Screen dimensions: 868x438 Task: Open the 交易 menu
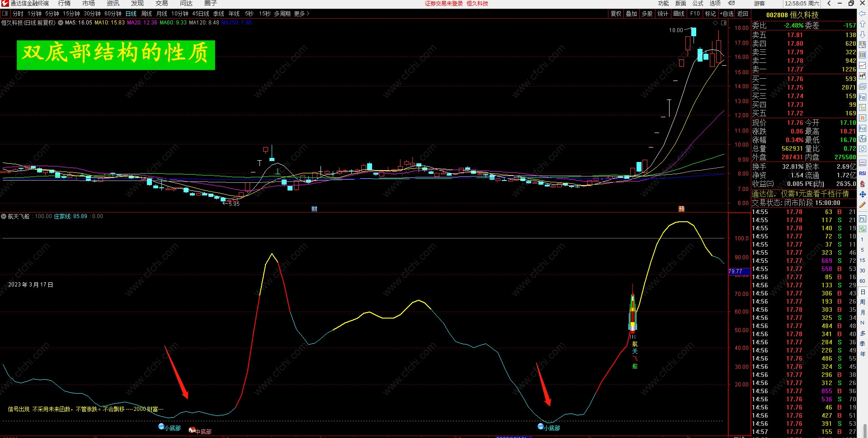[162, 4]
